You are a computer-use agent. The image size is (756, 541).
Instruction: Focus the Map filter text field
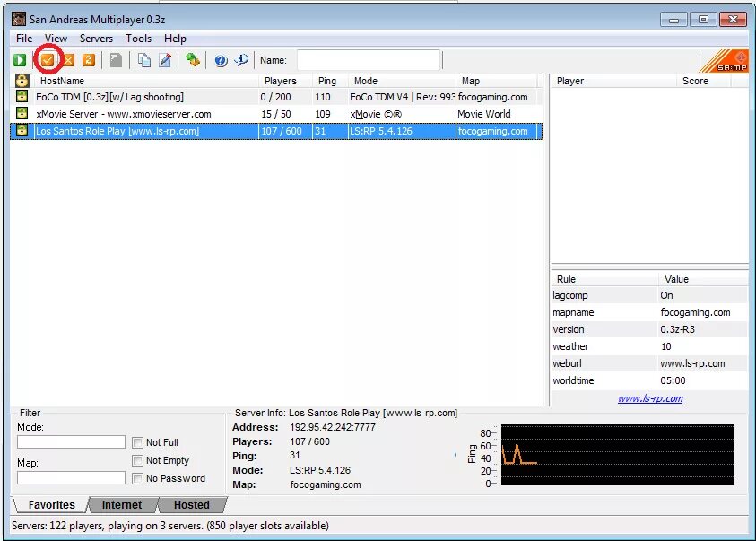pyautogui.click(x=71, y=478)
